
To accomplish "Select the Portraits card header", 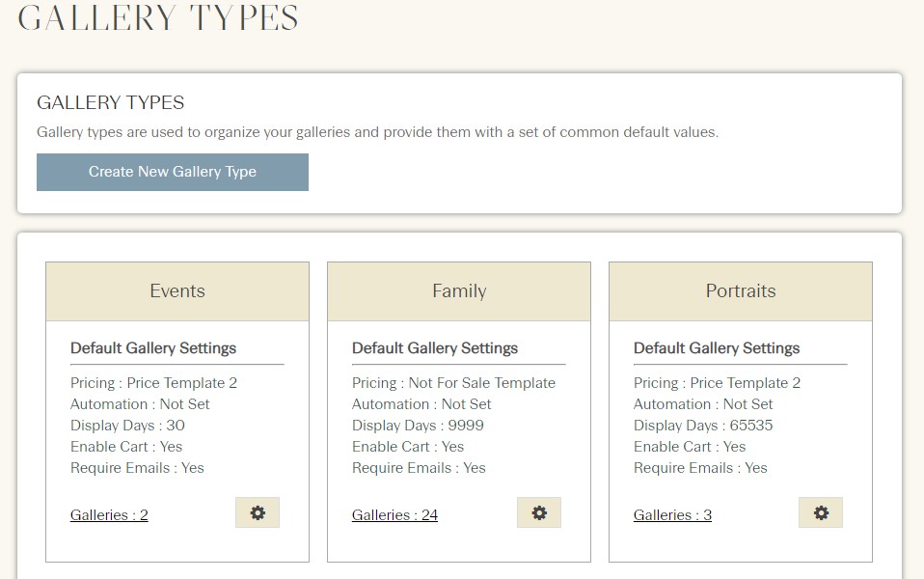I will (741, 291).
